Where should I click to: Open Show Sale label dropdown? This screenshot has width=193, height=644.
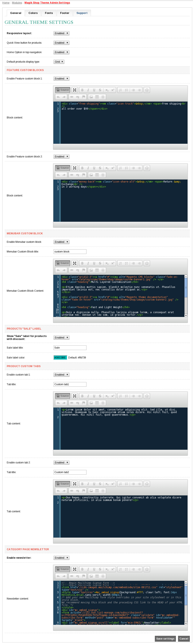tap(61, 338)
